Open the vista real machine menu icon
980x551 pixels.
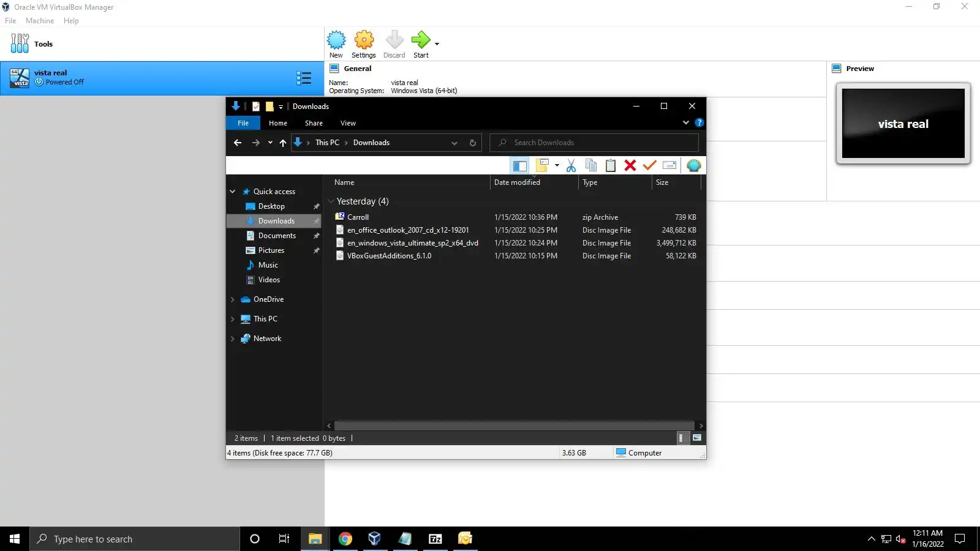304,78
